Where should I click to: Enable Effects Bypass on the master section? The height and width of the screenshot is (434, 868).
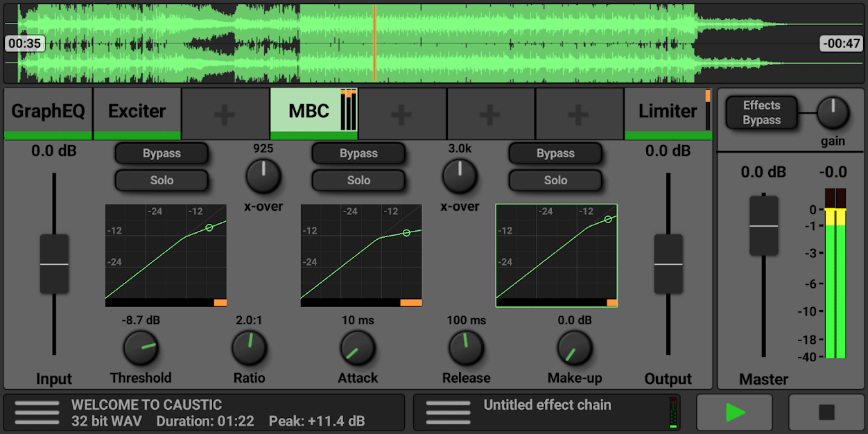click(x=761, y=111)
